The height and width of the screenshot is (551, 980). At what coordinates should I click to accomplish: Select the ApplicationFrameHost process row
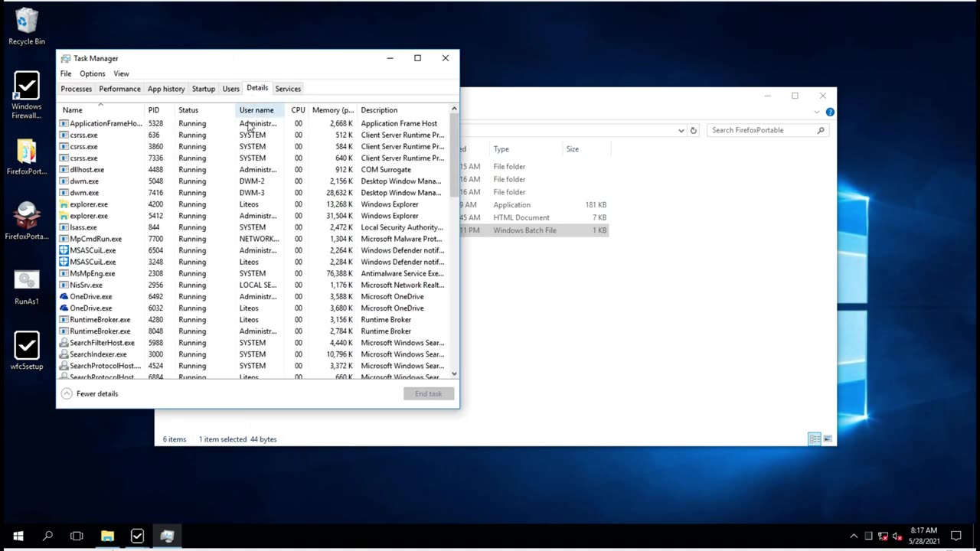pos(253,123)
